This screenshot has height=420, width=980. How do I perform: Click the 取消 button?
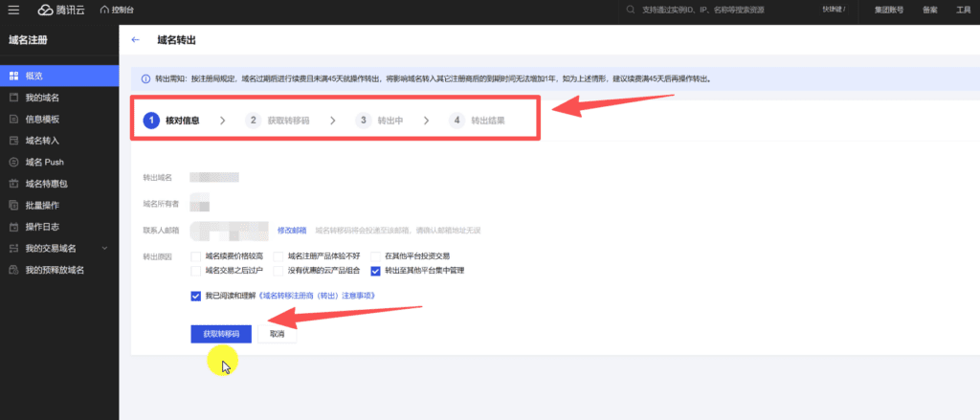[x=277, y=335]
